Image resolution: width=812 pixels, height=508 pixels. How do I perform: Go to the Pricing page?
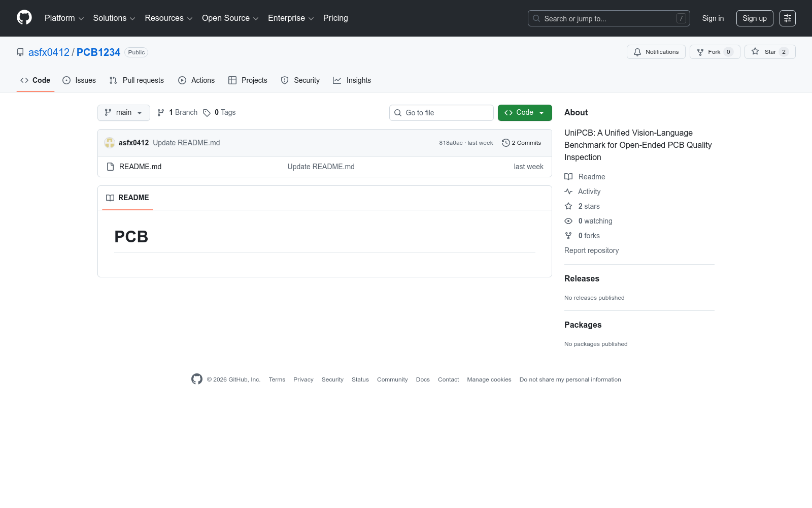tap(335, 18)
